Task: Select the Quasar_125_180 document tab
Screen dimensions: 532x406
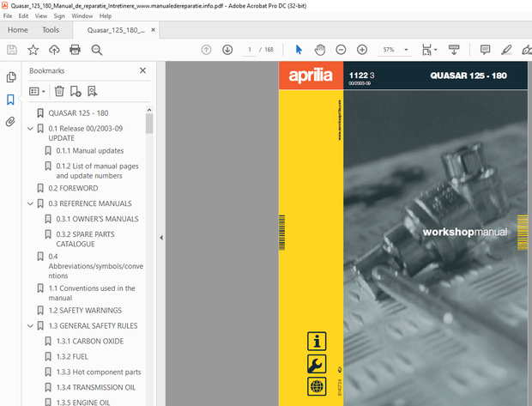Action: (116, 30)
